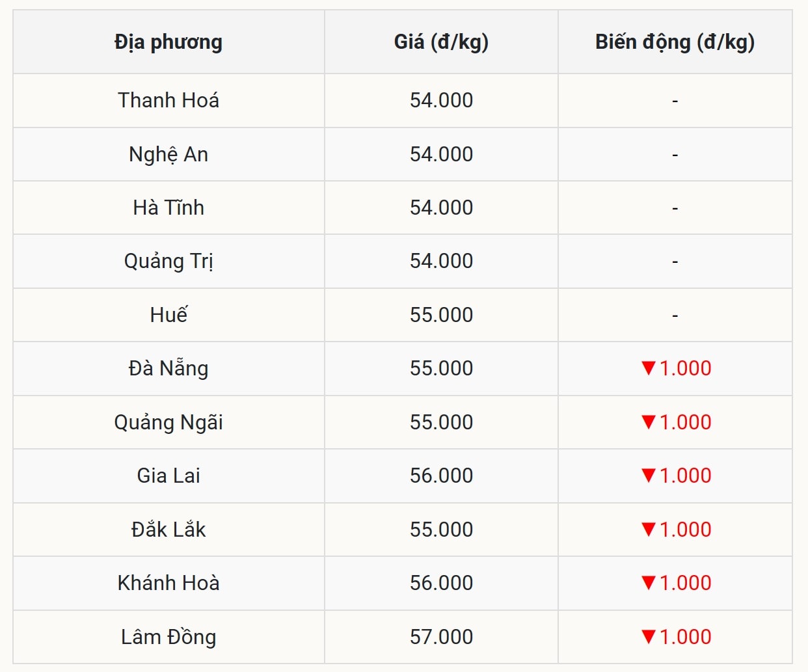808x672 pixels.
Task: Click the 55.000 price for Huế
Action: pyautogui.click(x=441, y=315)
